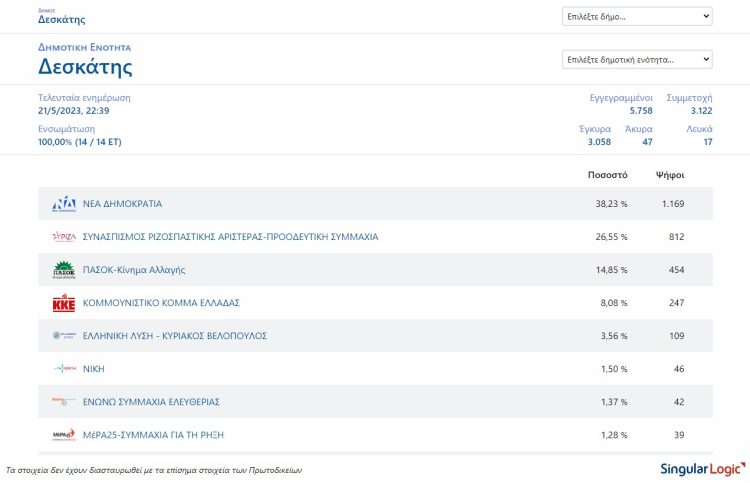Click the MeRA25 party logo
The width and height of the screenshot is (750, 483).
coord(64,435)
